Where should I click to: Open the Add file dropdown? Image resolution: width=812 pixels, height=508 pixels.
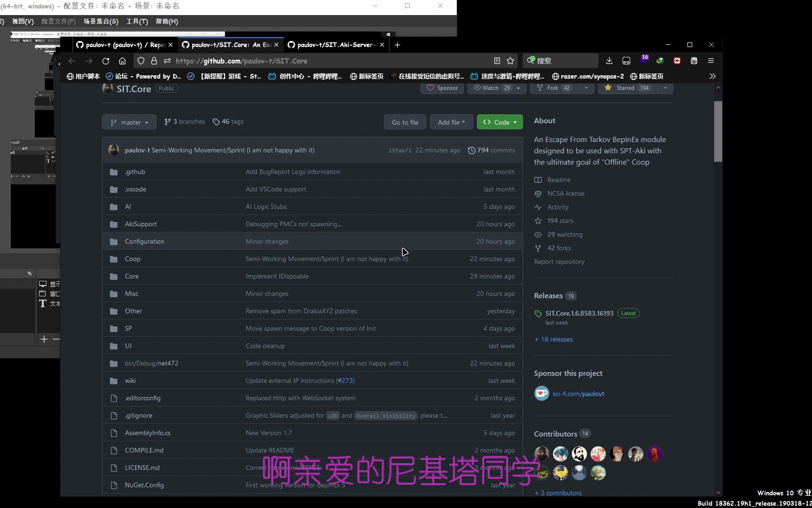tap(451, 122)
